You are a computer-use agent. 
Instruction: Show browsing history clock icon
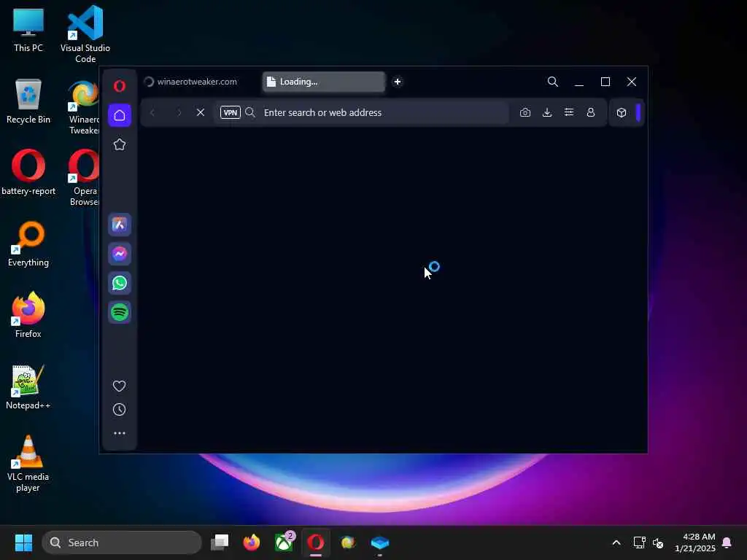click(x=120, y=410)
